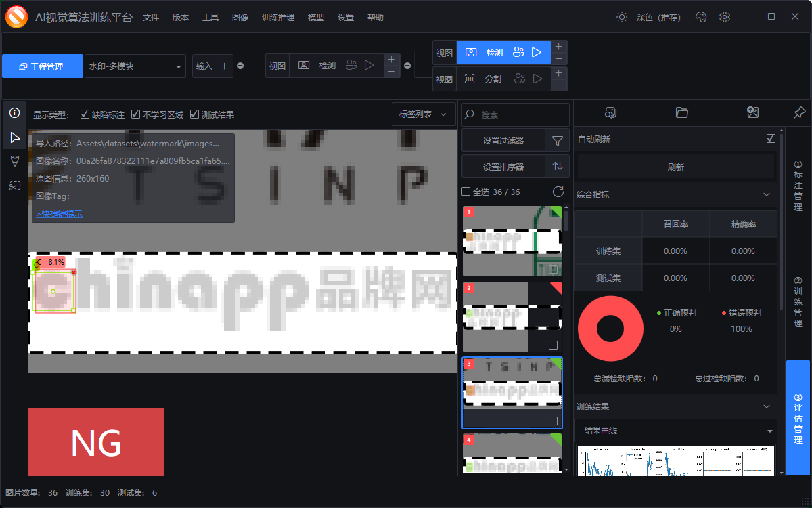This screenshot has width=812, height=508.
Task: Run the first 检测 module play icon
Action: (369, 66)
